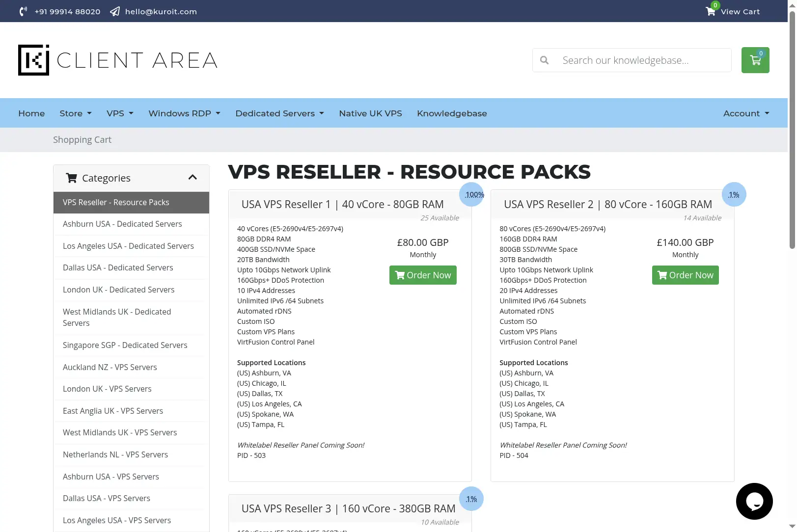Click the paper plane email icon
The image size is (797, 532).
pyautogui.click(x=115, y=11)
